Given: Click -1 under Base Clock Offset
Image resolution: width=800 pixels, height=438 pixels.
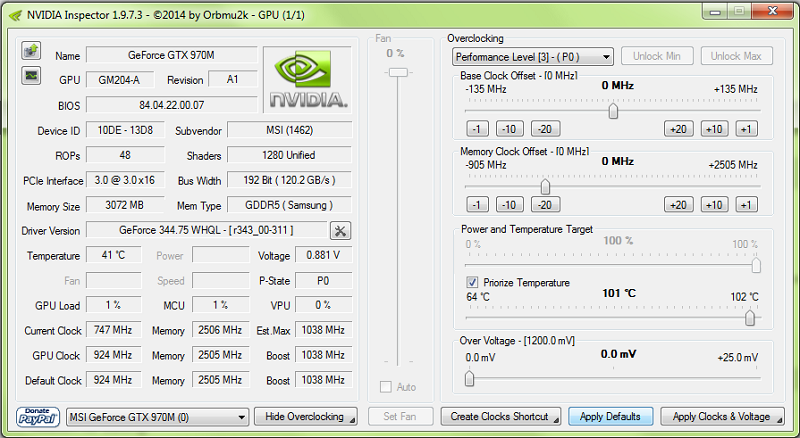Looking at the screenshot, I should click(x=477, y=129).
